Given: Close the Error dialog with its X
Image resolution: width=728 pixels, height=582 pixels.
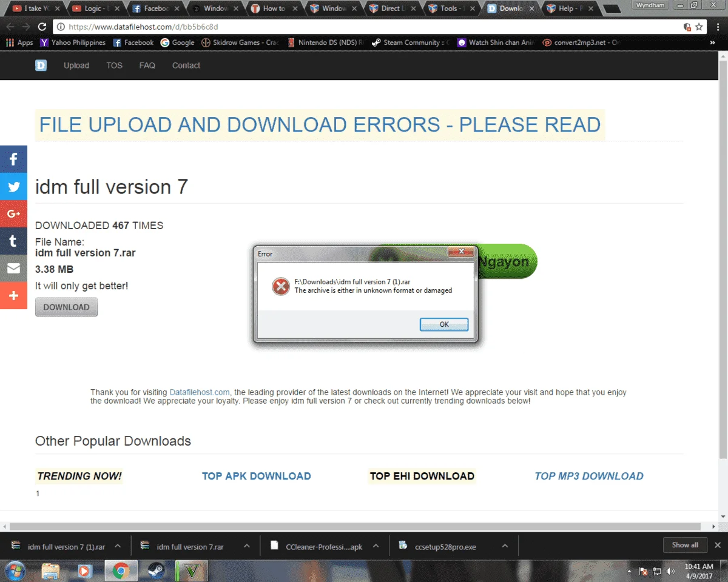Looking at the screenshot, I should click(x=462, y=252).
